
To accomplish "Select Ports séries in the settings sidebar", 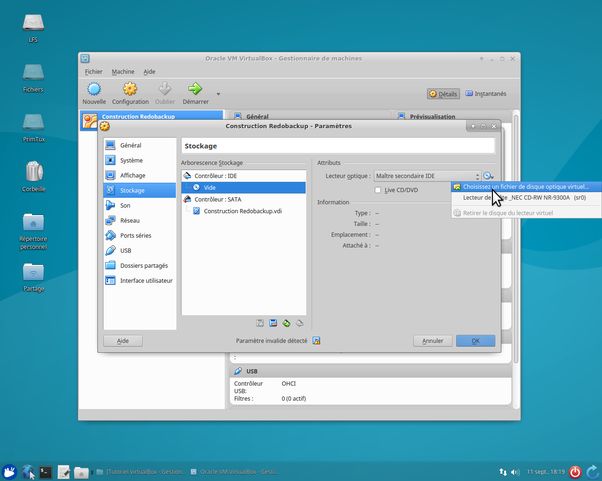I will [x=140, y=235].
